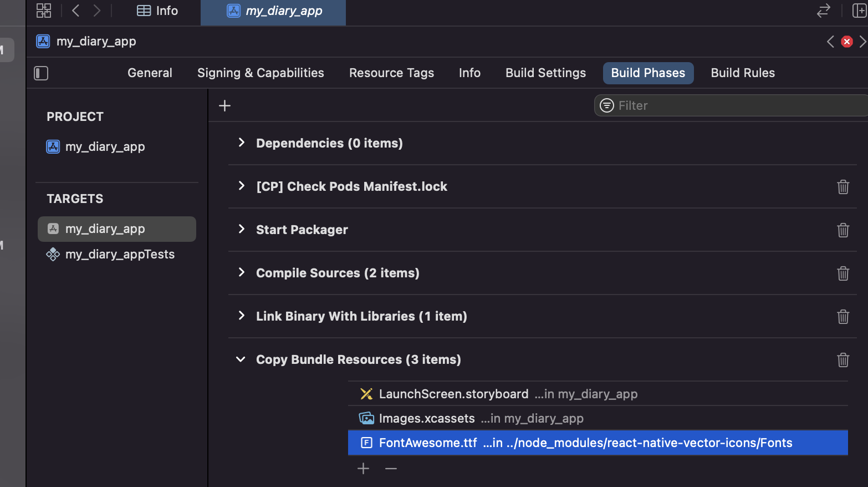
Task: Add a new build phase with plus button
Action: point(224,105)
